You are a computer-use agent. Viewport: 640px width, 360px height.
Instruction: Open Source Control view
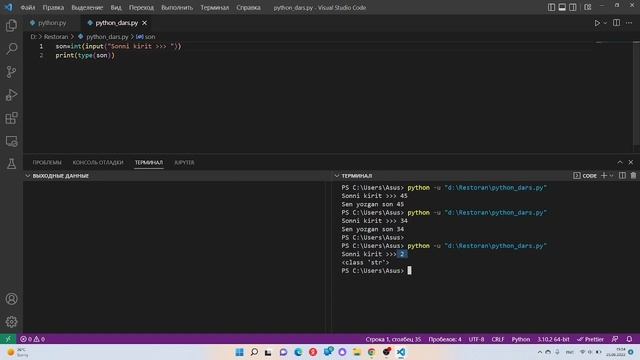pos(11,72)
